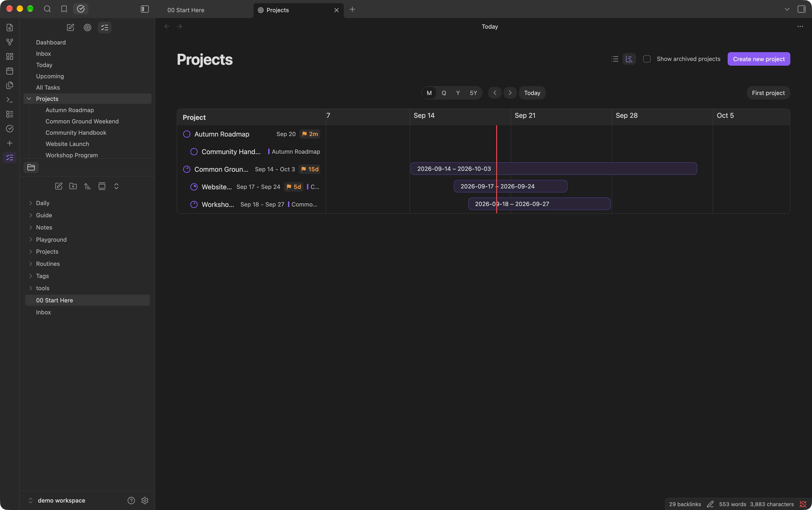The height and width of the screenshot is (510, 812).
Task: Open more options ellipsis menu
Action: [800, 26]
